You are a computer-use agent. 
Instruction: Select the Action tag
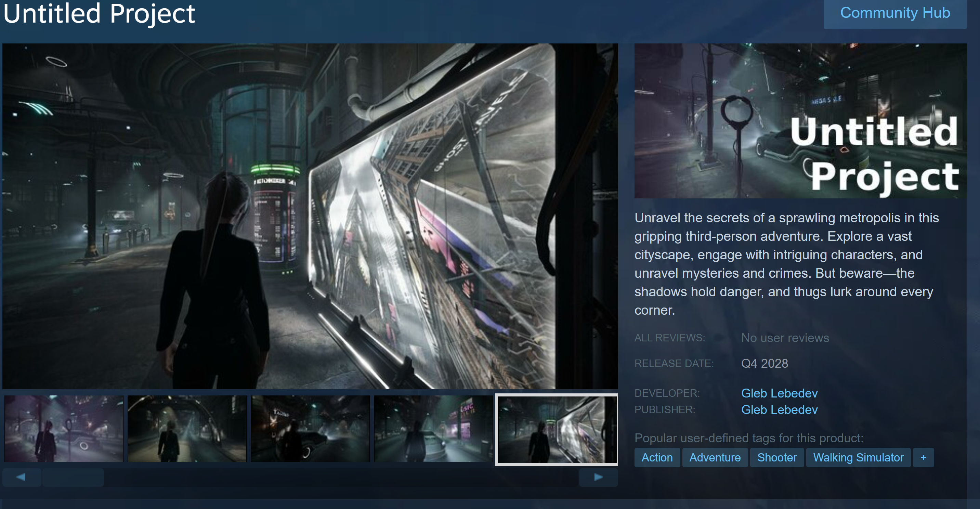coord(657,457)
